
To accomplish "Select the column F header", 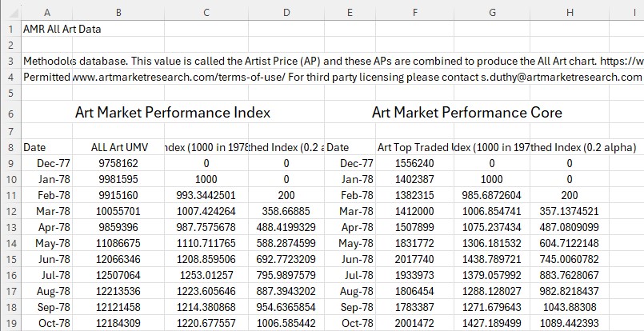I will click(x=414, y=12).
